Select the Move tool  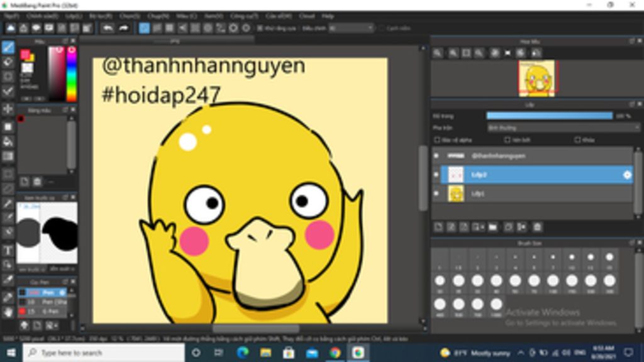click(8, 109)
